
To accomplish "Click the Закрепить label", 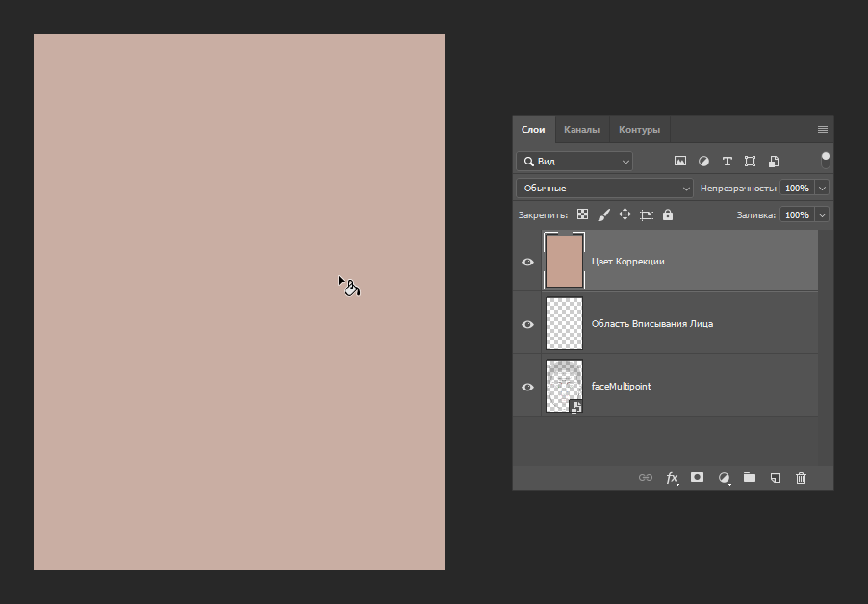I will (x=543, y=215).
